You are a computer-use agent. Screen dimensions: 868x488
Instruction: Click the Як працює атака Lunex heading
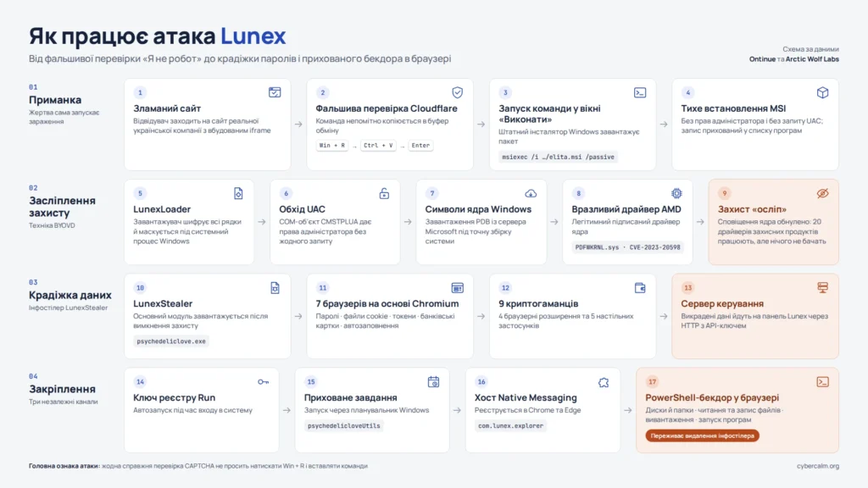[157, 36]
